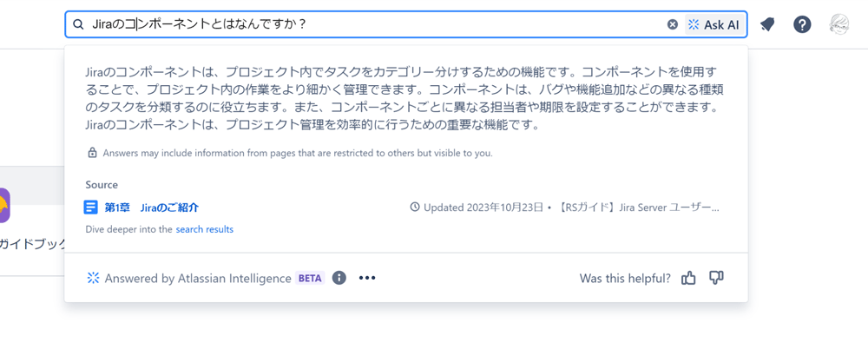Open the 第1章 Jiraのご紹介 source link

(x=152, y=208)
